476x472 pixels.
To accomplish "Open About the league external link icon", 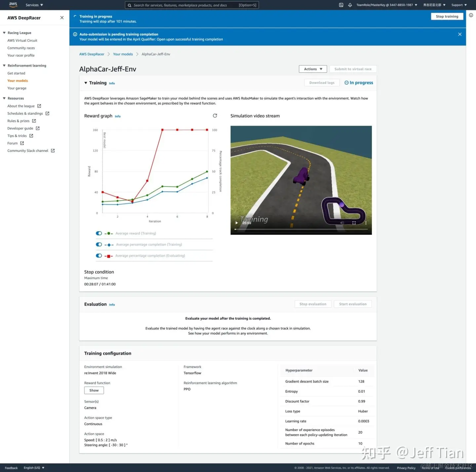I will [39, 106].
